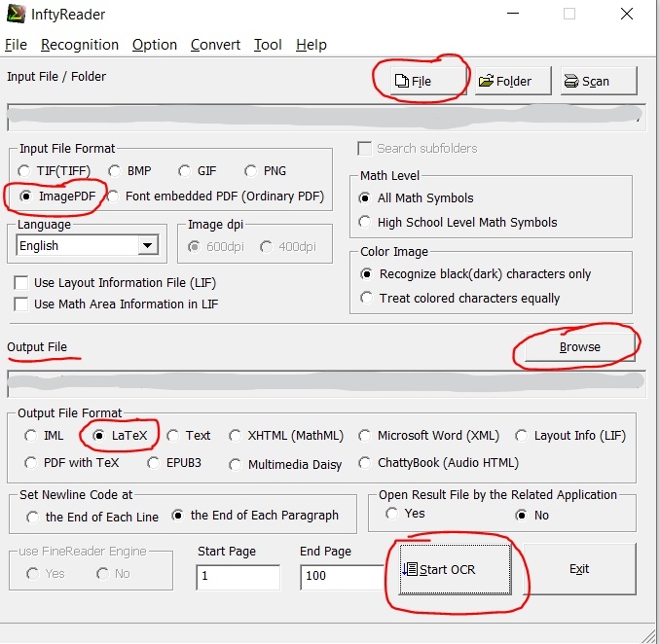Click the Scan button with scanner icon
The image size is (660, 644).
click(x=599, y=81)
